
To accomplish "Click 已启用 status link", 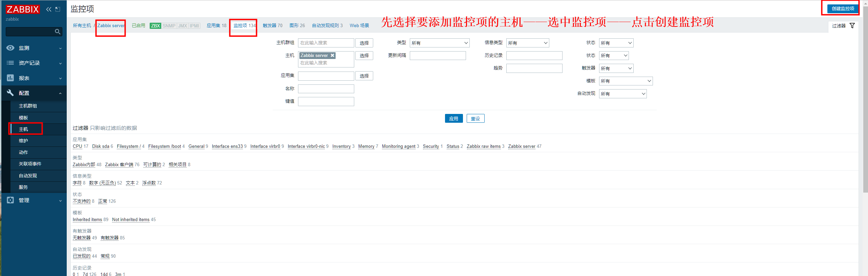I will coord(139,25).
